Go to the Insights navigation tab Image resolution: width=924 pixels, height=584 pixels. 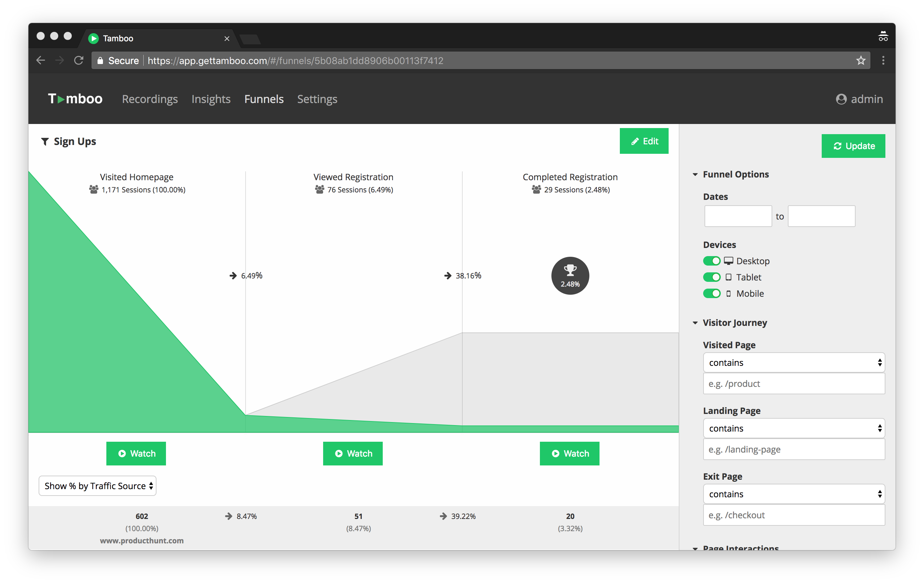pyautogui.click(x=211, y=99)
